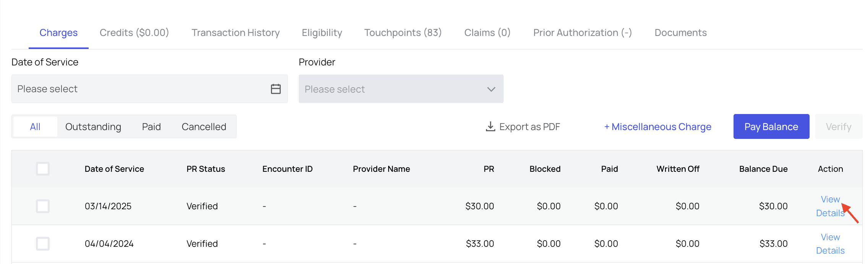The height and width of the screenshot is (264, 868).
Task: Expand the Provider dropdown chevron
Action: pos(491,89)
